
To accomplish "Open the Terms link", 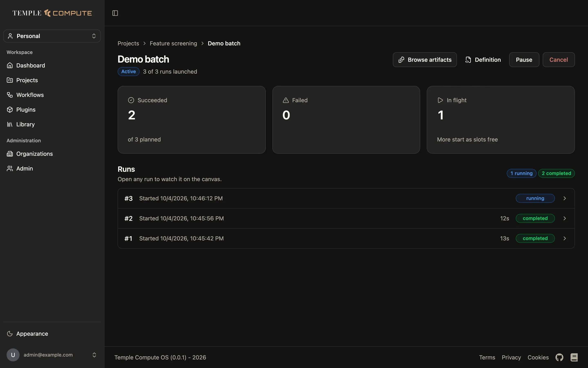I will point(487,357).
